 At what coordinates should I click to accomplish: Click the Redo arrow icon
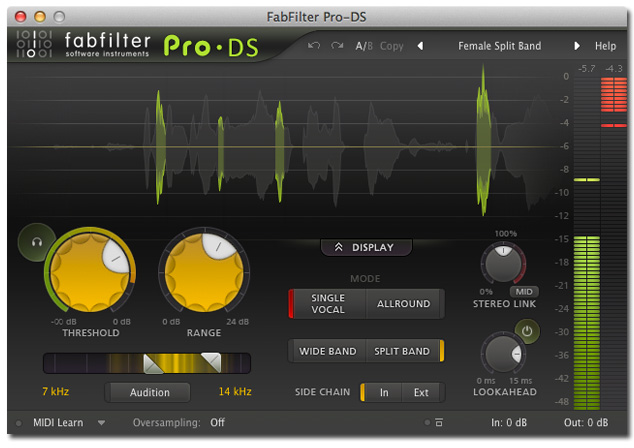pos(337,46)
